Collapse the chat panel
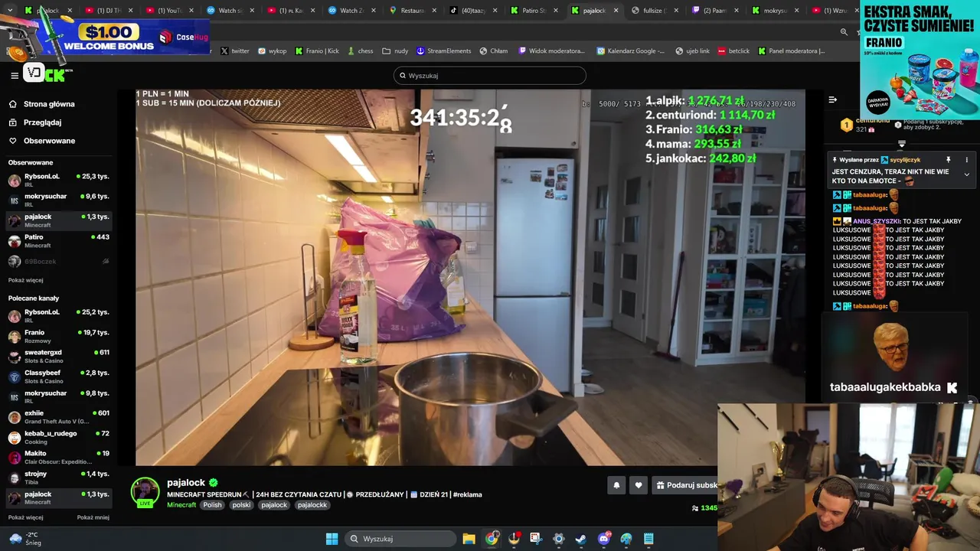The height and width of the screenshot is (551, 980). [x=833, y=99]
